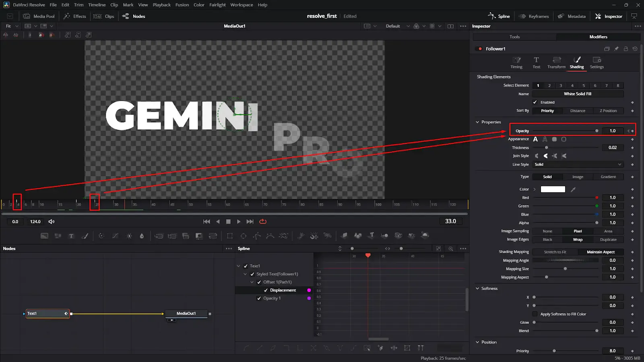Pick color with the eyedropper icon

pos(573,189)
